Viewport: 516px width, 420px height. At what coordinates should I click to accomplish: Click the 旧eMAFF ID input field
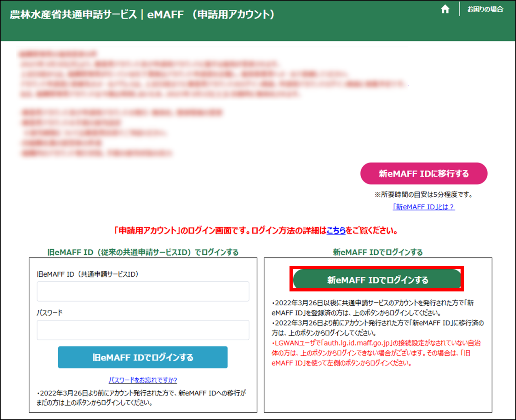(143, 291)
